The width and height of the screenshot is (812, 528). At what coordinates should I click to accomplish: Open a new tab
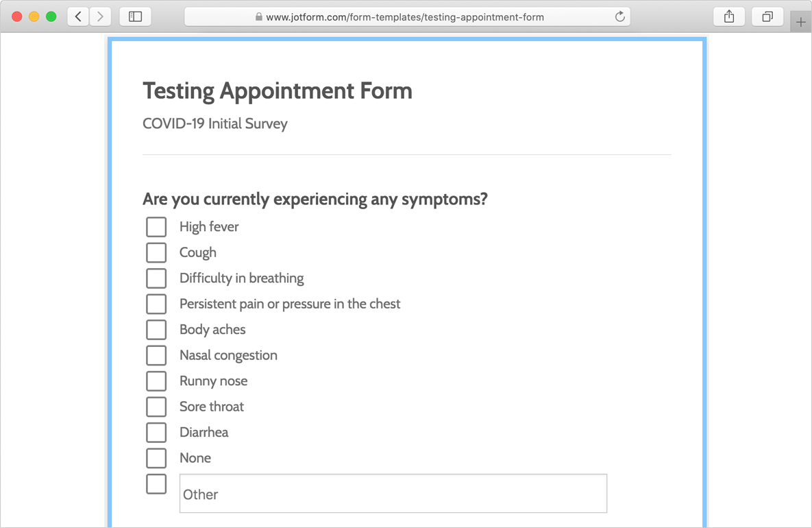[800, 22]
